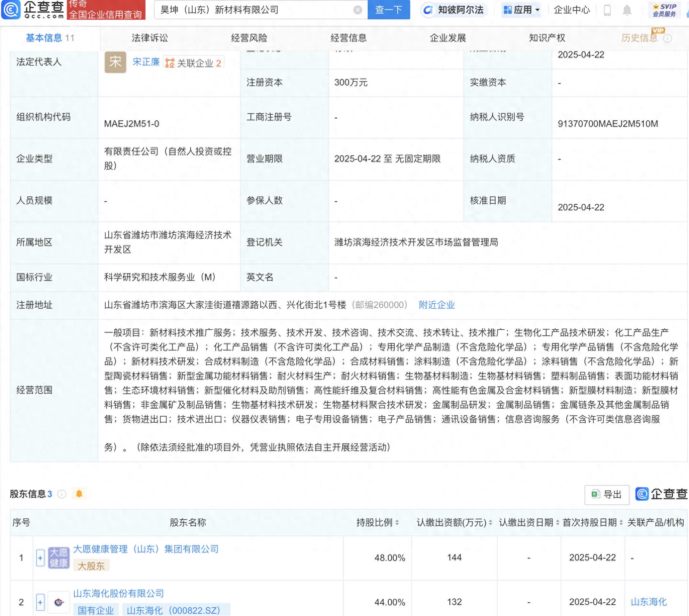Click the 144 subscribed capital cell
Image resolution: width=689 pixels, height=616 pixels.
tap(454, 558)
